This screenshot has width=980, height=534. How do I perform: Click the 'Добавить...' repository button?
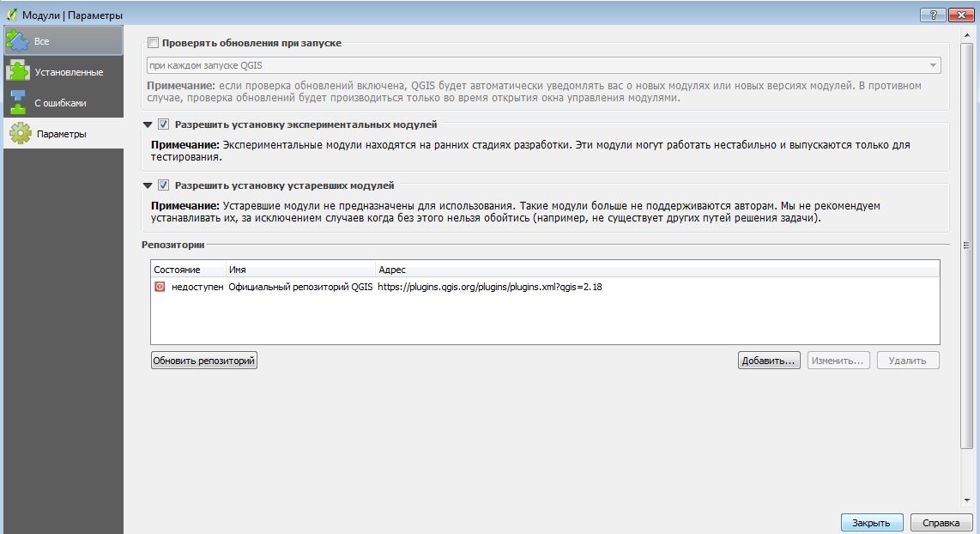769,361
